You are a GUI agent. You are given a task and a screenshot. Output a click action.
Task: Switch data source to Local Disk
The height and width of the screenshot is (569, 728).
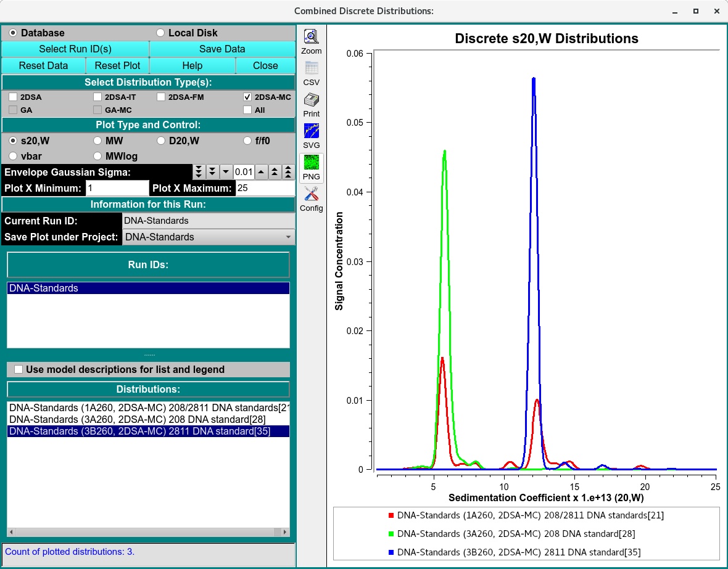click(161, 33)
